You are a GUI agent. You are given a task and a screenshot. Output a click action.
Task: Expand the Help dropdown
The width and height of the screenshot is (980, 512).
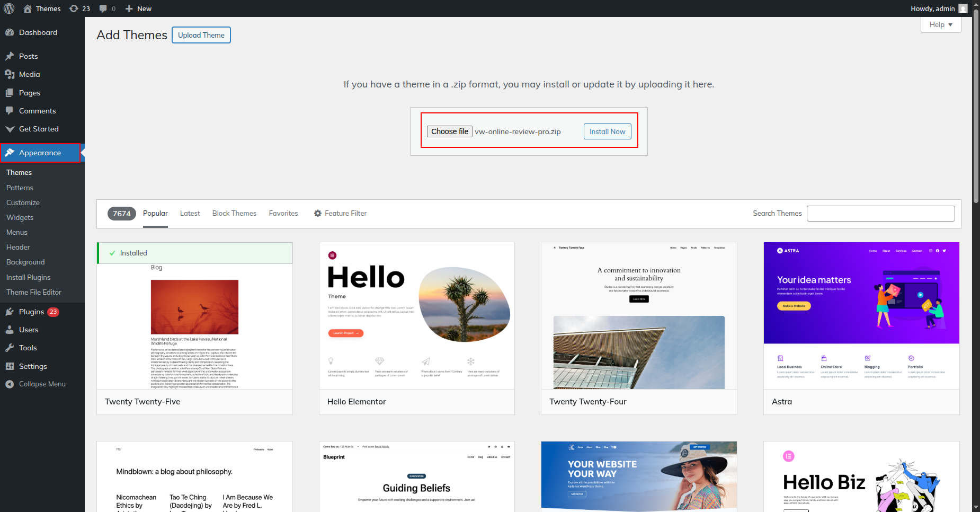[940, 24]
